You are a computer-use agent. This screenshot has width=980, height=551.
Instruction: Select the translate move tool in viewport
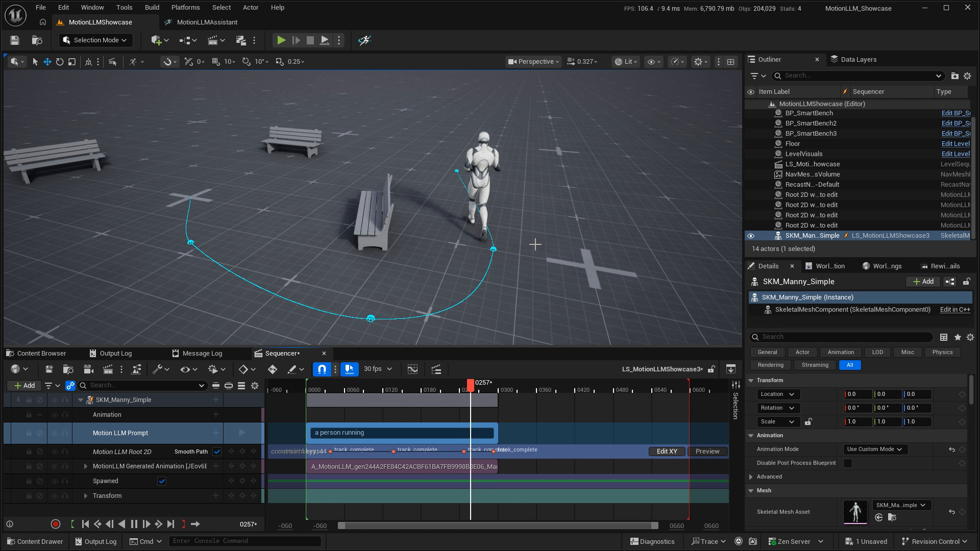[47, 62]
